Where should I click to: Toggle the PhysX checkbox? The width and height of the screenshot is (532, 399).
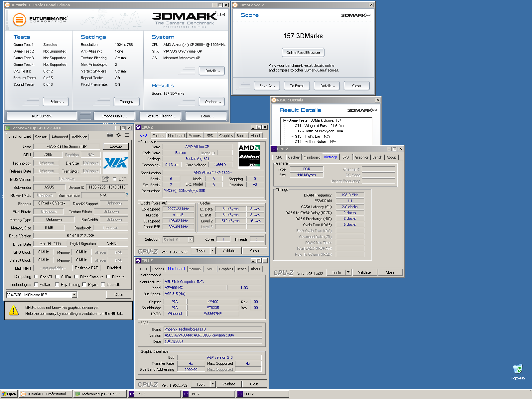pyautogui.click(x=84, y=285)
